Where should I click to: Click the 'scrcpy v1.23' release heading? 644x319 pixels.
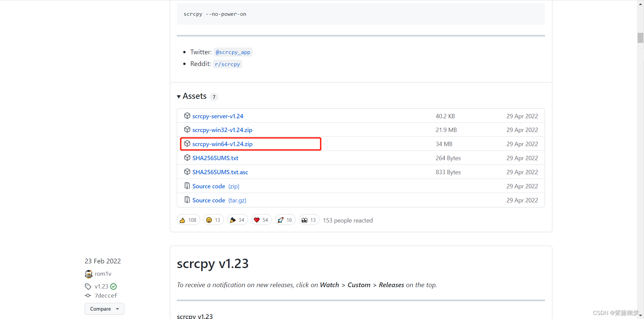[213, 264]
